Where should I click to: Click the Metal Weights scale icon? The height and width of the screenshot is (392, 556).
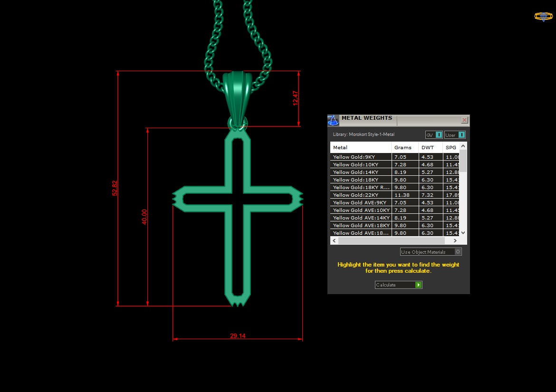[x=333, y=121]
